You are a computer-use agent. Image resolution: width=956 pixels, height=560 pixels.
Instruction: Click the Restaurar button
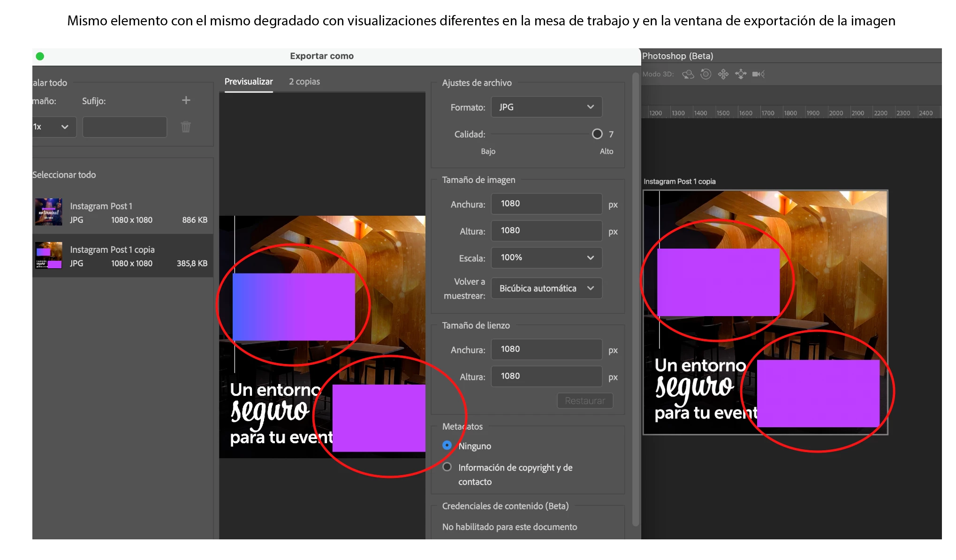click(x=584, y=401)
